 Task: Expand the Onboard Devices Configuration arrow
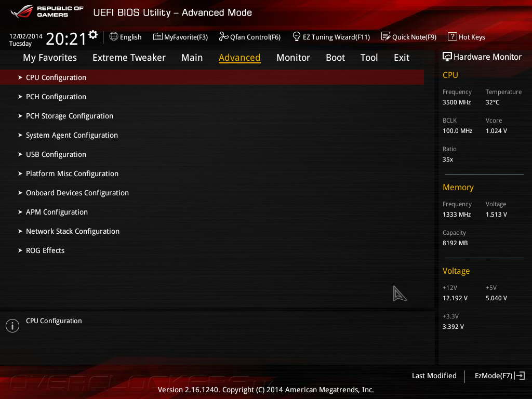(x=20, y=193)
